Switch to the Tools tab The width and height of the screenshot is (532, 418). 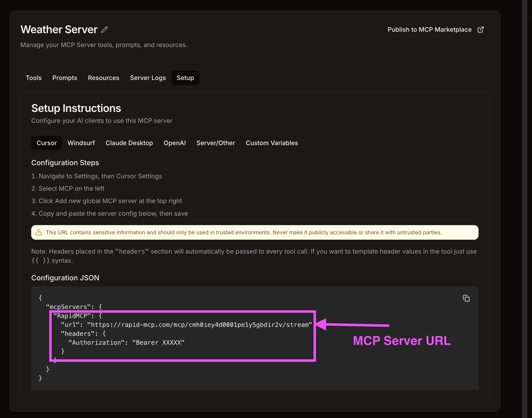34,78
